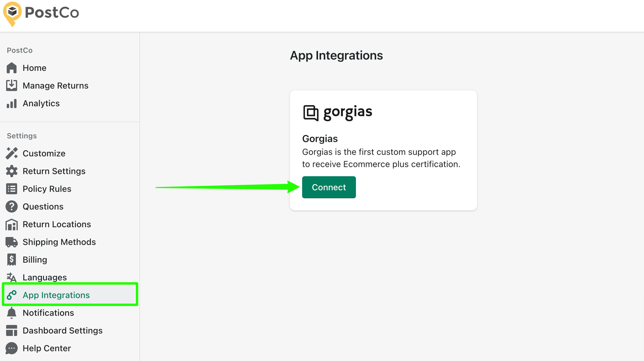Viewport: 644px width, 361px height.
Task: Click the Analytics bar chart icon
Action: (12, 103)
